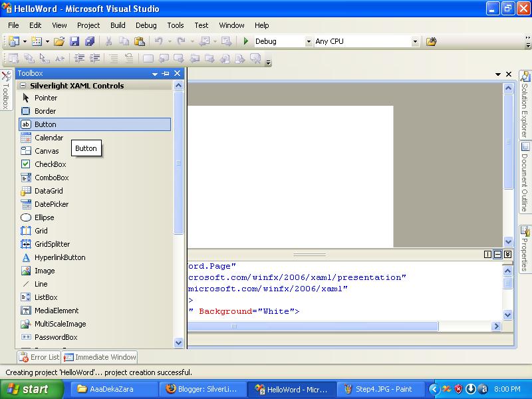Switch to Step4.JPG - Paint taskbar button

[x=380, y=389]
